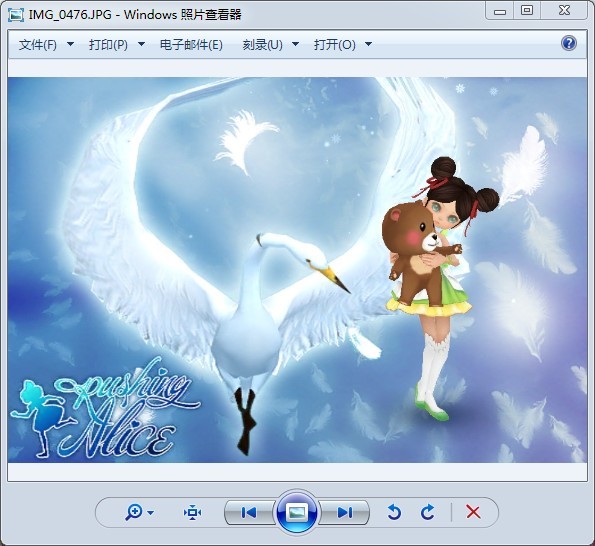Expand the arrow beside 文件(F)

pos(70,44)
